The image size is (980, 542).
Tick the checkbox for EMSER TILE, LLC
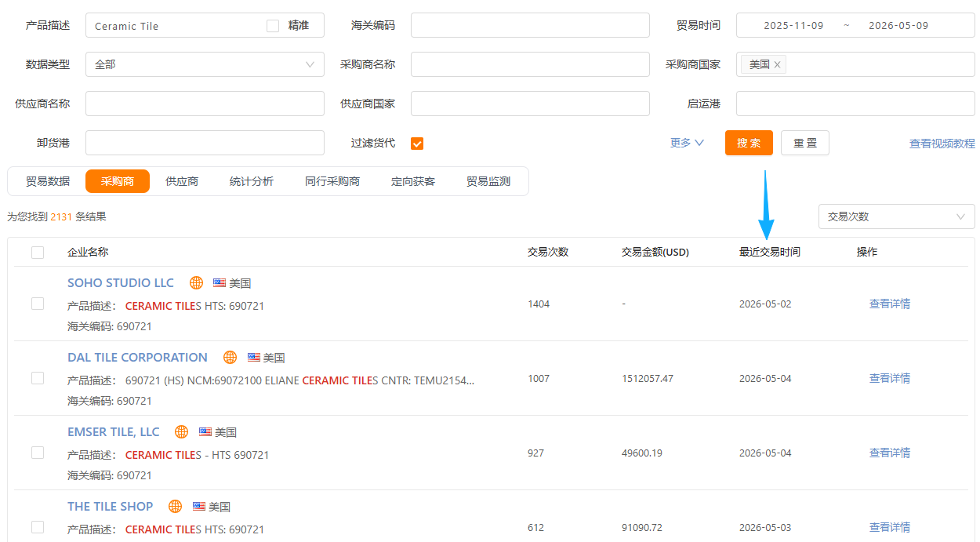pyautogui.click(x=38, y=453)
